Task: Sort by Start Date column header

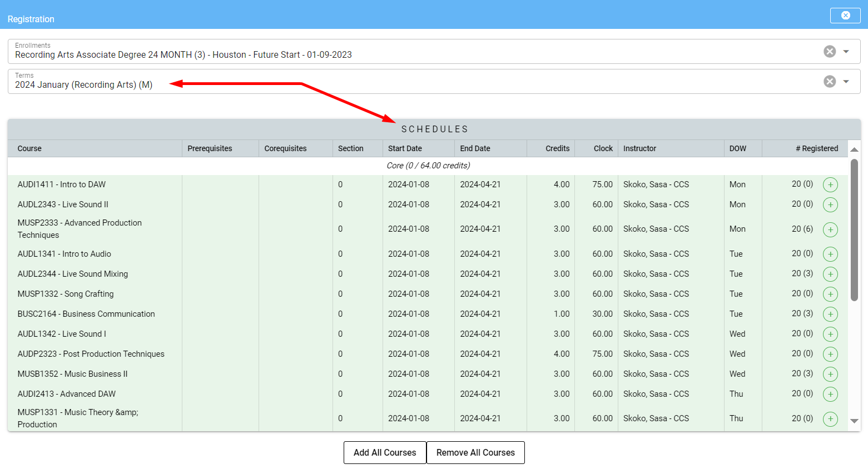Action: click(405, 148)
